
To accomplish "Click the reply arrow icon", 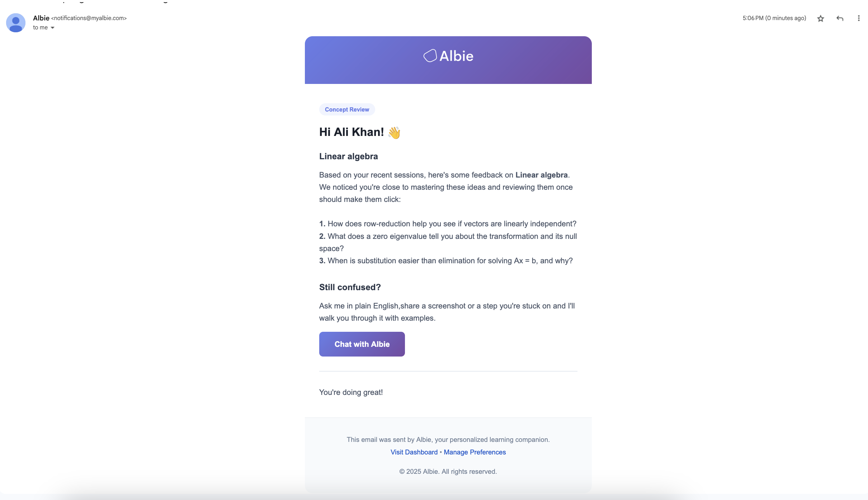I will point(840,18).
